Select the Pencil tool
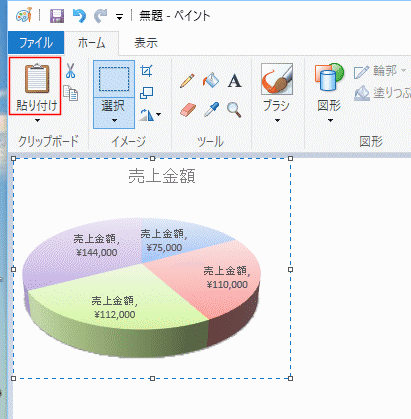The height and width of the screenshot is (419, 411). 187,81
